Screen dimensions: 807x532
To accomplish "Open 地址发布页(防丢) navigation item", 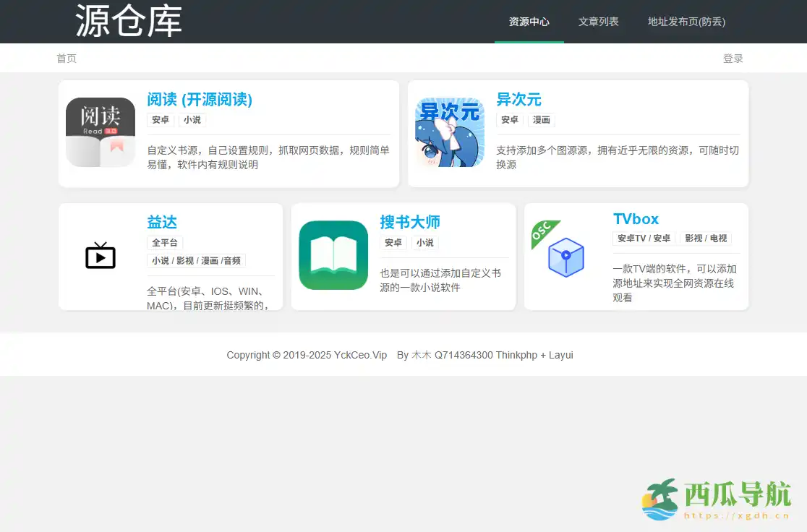I will [x=686, y=22].
